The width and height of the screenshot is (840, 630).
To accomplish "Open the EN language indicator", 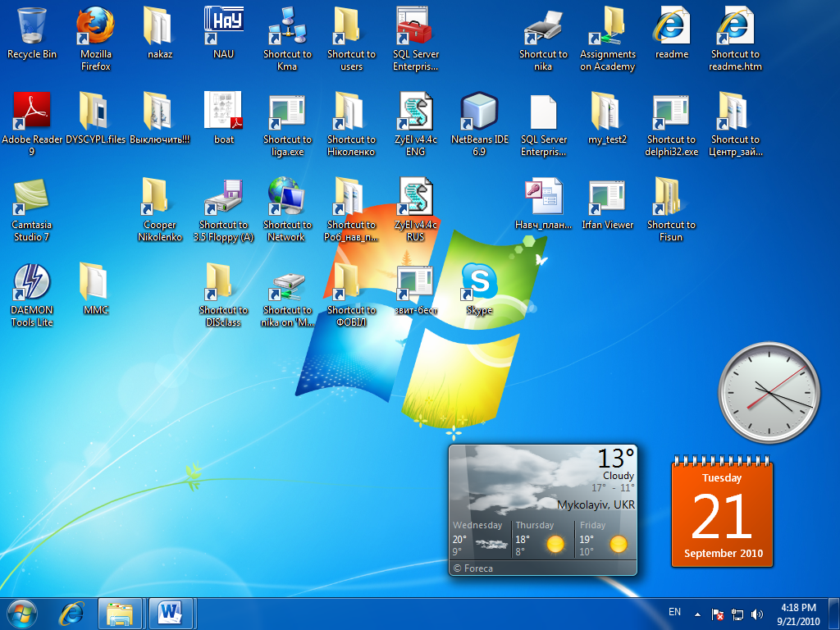I will 674,612.
